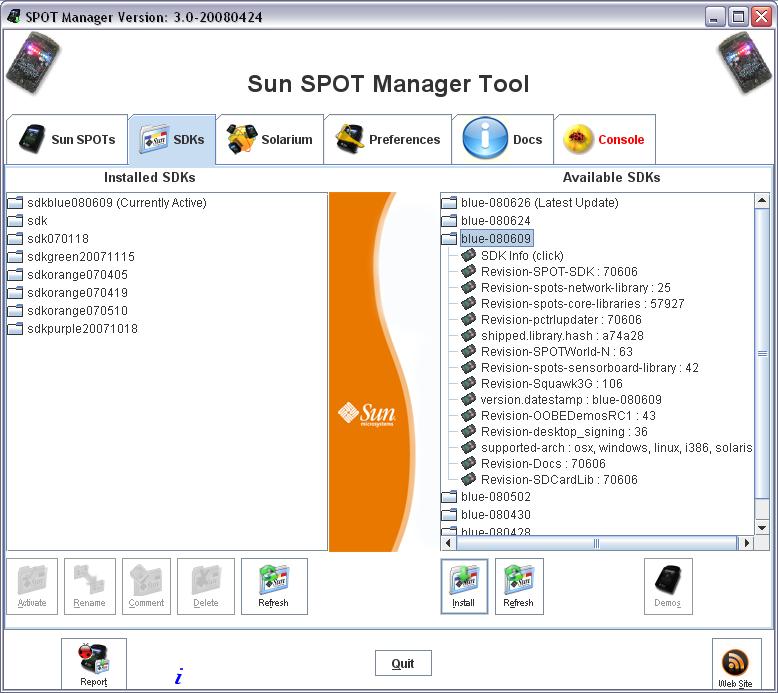Expand the blue-080502 SDK folder

coord(449,497)
